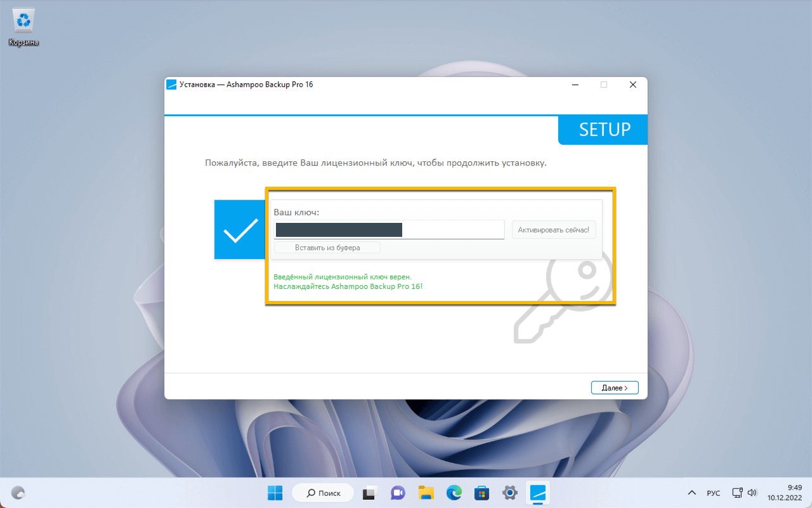Switch the РУС keyboard language
Image resolution: width=812 pixels, height=508 pixels.
click(713, 492)
